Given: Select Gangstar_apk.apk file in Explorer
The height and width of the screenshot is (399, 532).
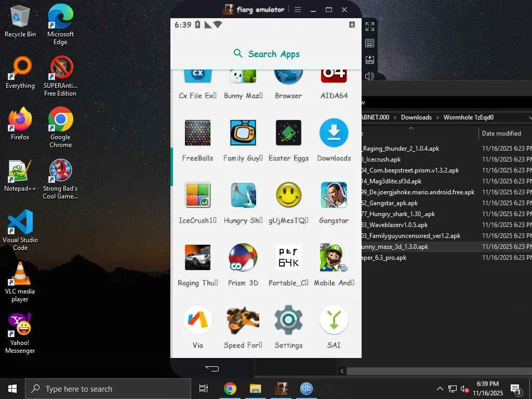Looking at the screenshot, I should click(390, 203).
